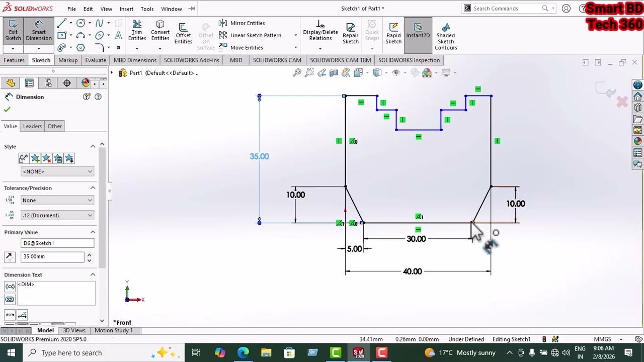Click the 35.00mm value field
The image size is (644, 362).
click(52, 256)
